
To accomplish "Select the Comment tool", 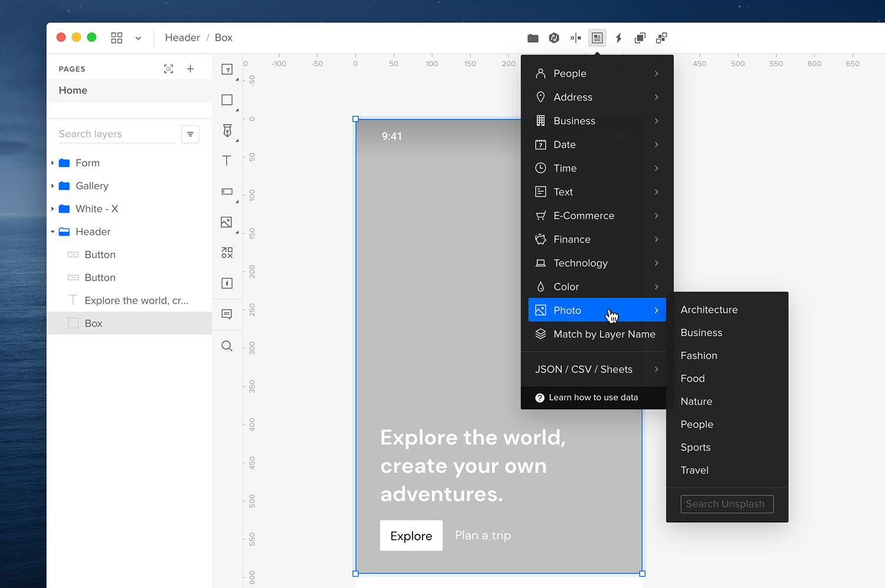I will (x=227, y=314).
